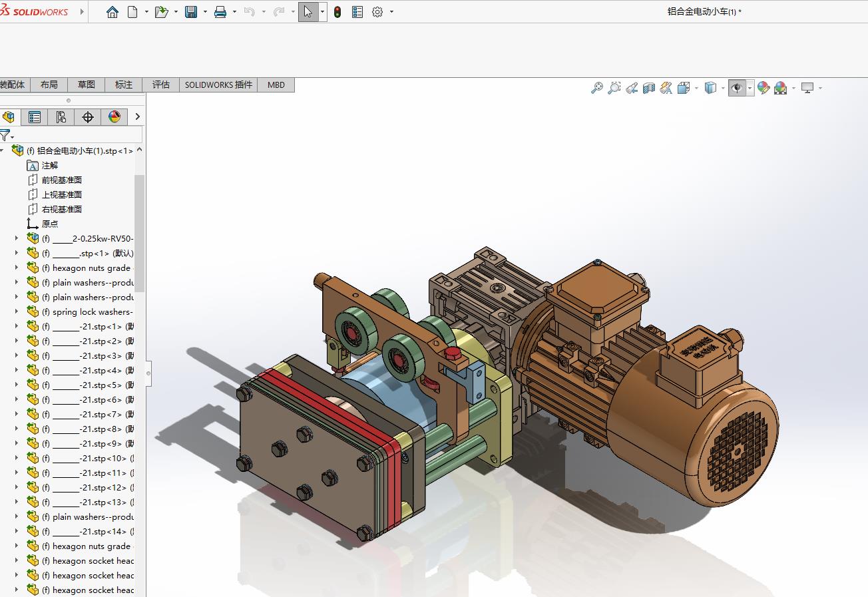The image size is (868, 597).
Task: Select the Zoom to Area tool
Action: (614, 88)
